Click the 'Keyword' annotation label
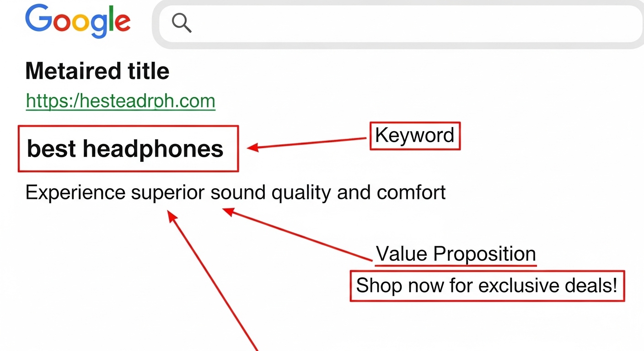 (x=414, y=136)
